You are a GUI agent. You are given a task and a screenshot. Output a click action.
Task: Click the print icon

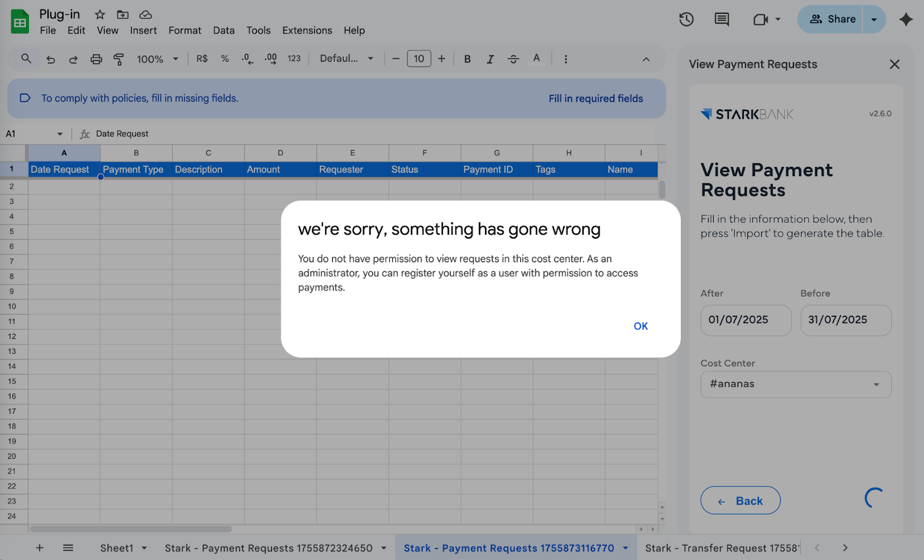[x=96, y=59]
